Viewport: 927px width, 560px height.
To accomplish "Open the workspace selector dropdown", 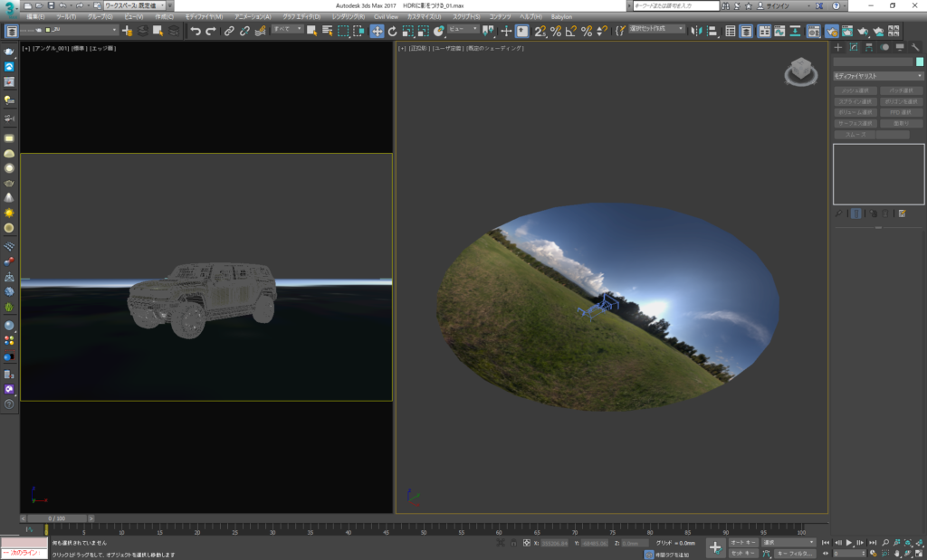I will tap(134, 5).
